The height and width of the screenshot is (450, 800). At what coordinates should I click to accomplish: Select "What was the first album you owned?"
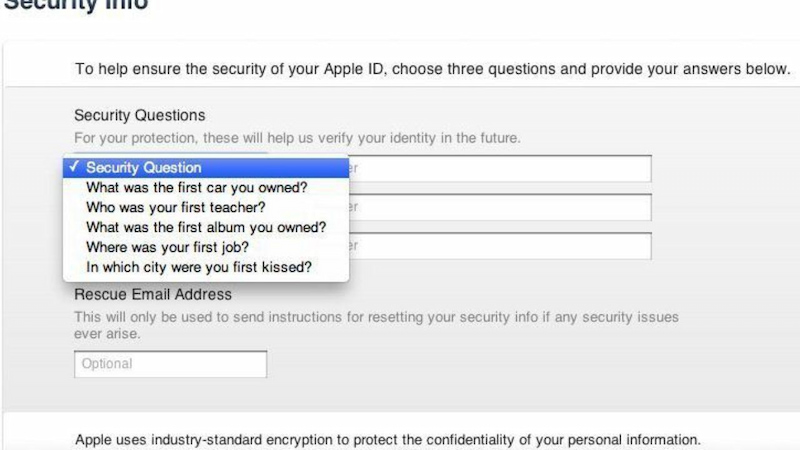click(x=206, y=227)
